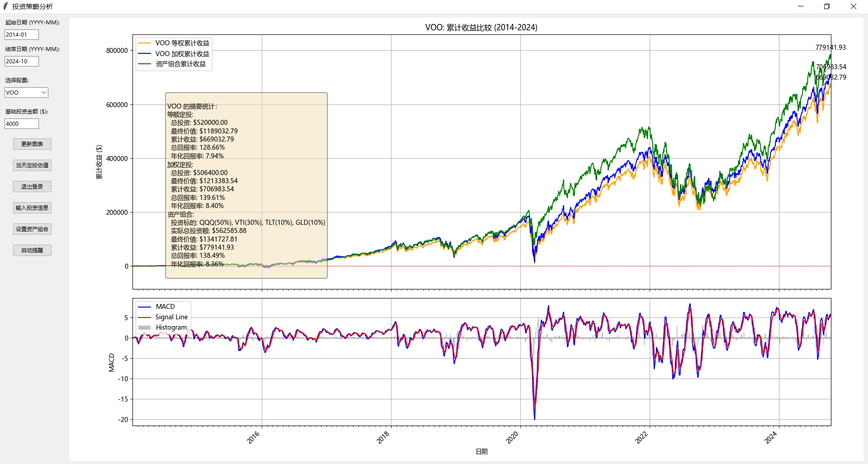This screenshot has width=868, height=464.
Task: Click the Signal Line legend entry
Action: 163,317
